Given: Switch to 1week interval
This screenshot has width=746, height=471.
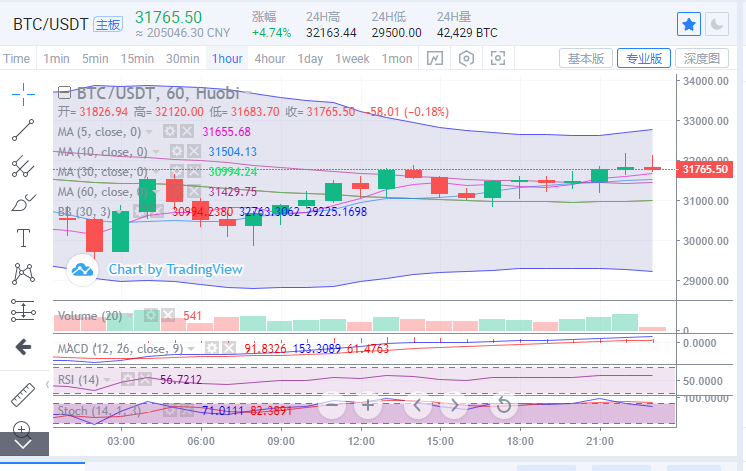Looking at the screenshot, I should click(352, 59).
